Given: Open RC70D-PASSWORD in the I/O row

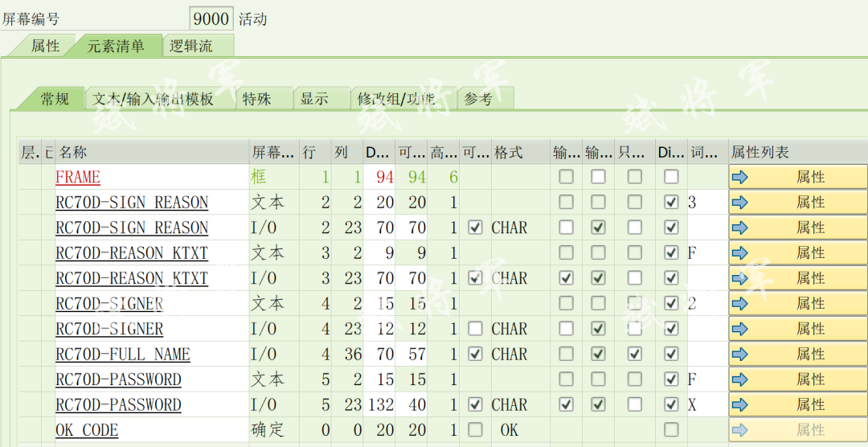Looking at the screenshot, I should tap(118, 405).
